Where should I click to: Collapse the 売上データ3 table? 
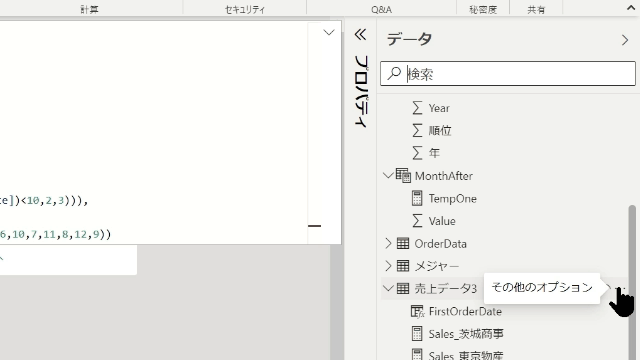coord(388,289)
